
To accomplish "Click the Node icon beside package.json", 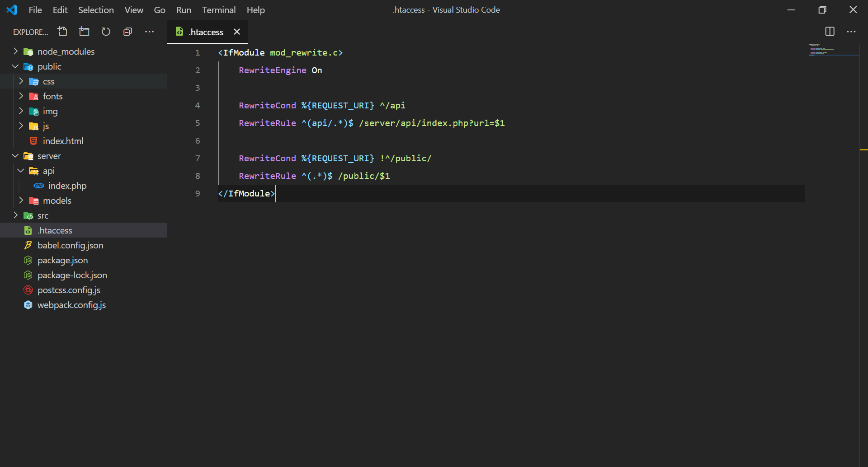I will (28, 260).
